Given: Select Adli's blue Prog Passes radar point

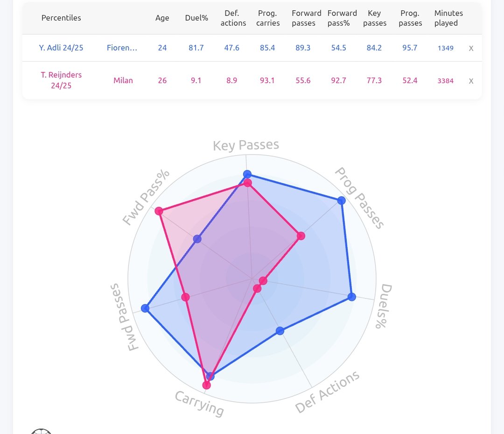Looking at the screenshot, I should pos(341,201).
